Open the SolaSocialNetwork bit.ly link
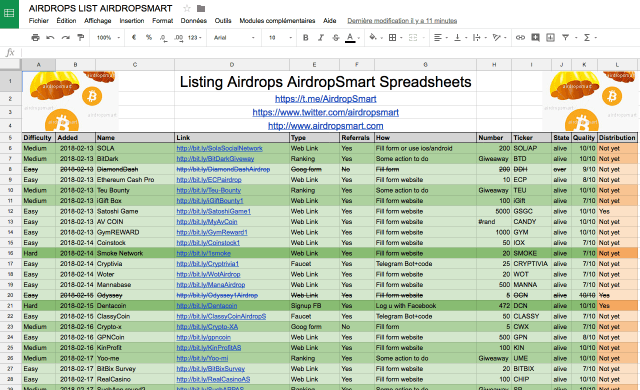Screen dimensions: 640x390 [x=220, y=148]
